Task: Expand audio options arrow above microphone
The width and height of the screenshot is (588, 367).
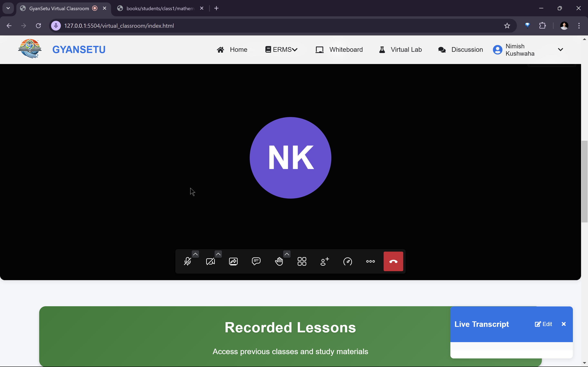Action: point(195,254)
